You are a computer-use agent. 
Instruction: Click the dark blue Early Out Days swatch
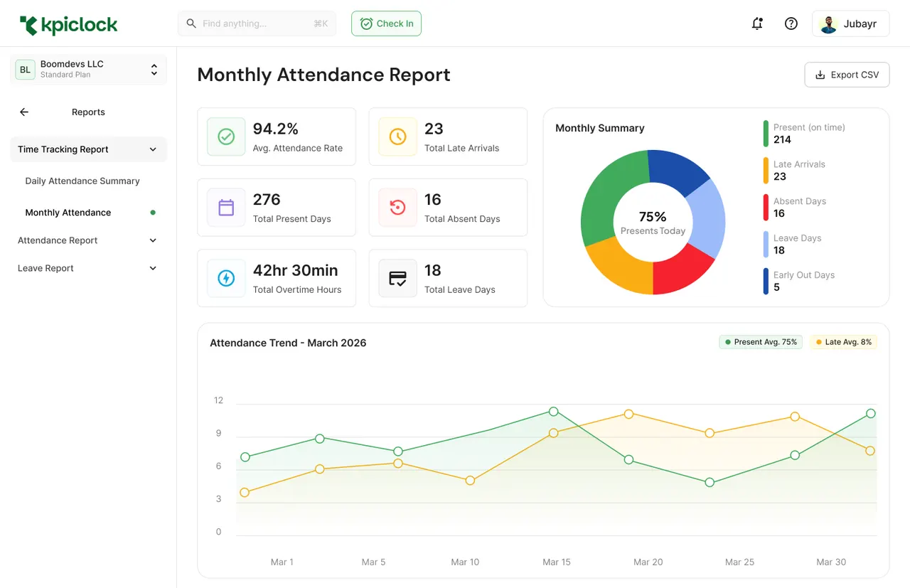click(766, 282)
